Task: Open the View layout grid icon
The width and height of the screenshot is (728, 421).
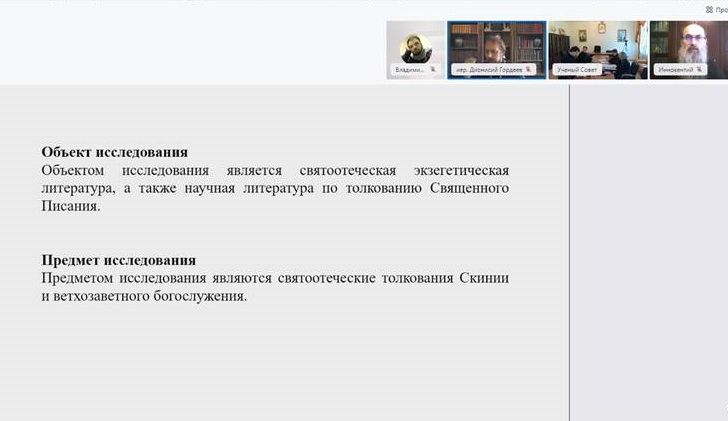Action: (x=709, y=8)
